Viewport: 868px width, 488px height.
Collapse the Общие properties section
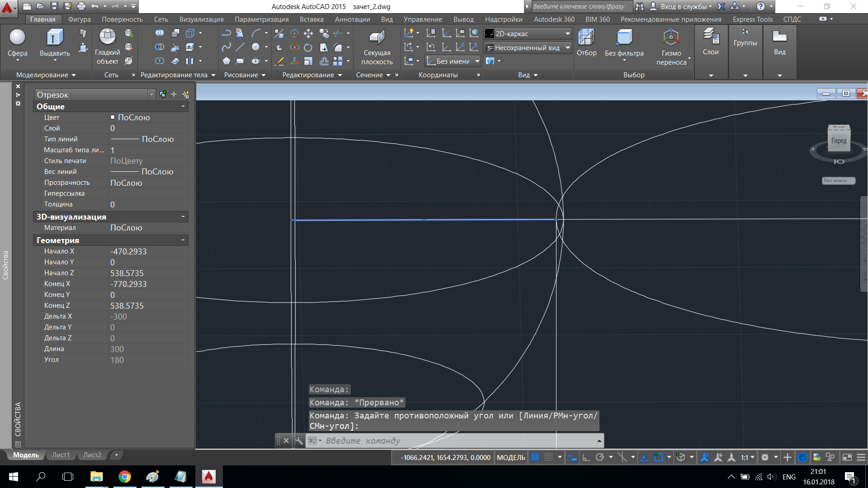click(x=183, y=106)
